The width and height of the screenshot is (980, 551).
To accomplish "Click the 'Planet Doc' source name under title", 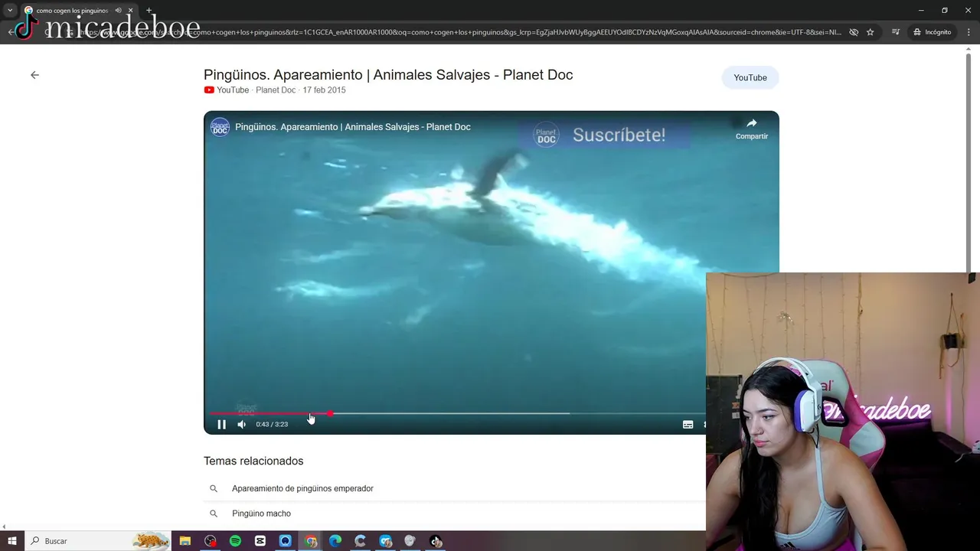I will click(276, 90).
